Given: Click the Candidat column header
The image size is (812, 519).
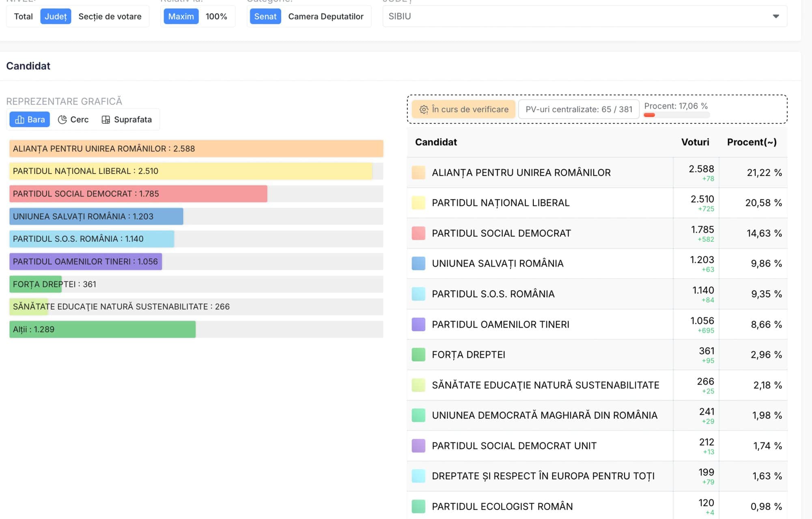Looking at the screenshot, I should [x=436, y=142].
